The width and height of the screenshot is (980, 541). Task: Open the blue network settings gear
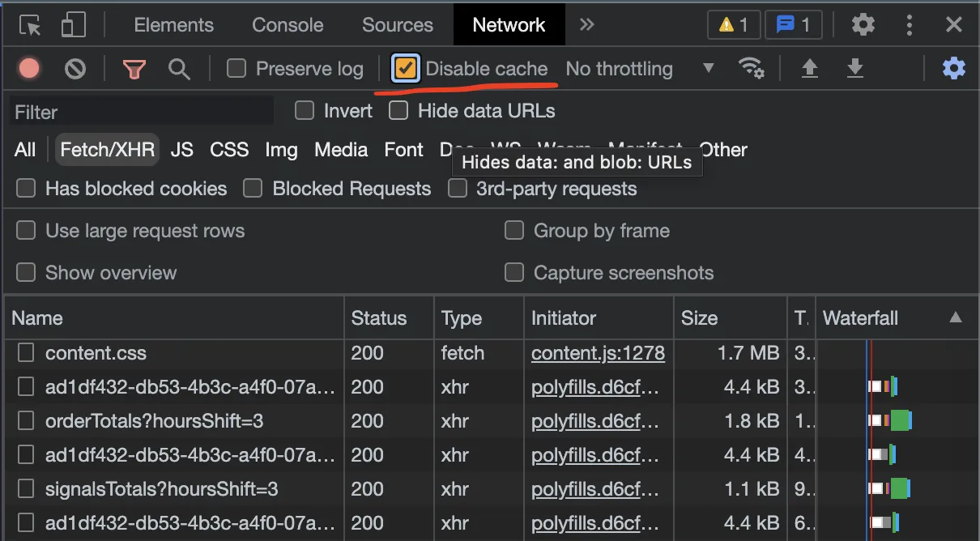click(954, 69)
